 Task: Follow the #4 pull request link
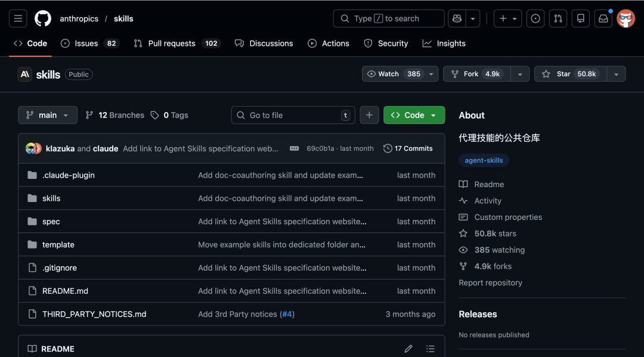287,313
